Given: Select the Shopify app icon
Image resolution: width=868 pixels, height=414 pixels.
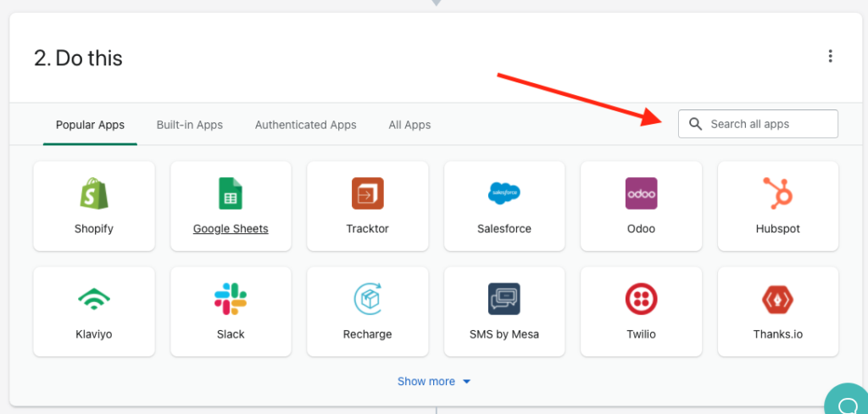Looking at the screenshot, I should pyautogui.click(x=93, y=193).
